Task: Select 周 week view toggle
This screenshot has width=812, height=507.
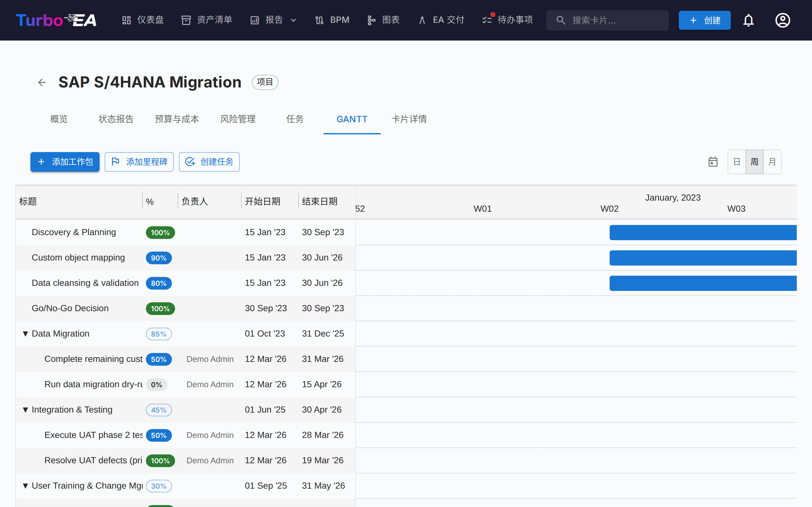Action: tap(754, 162)
